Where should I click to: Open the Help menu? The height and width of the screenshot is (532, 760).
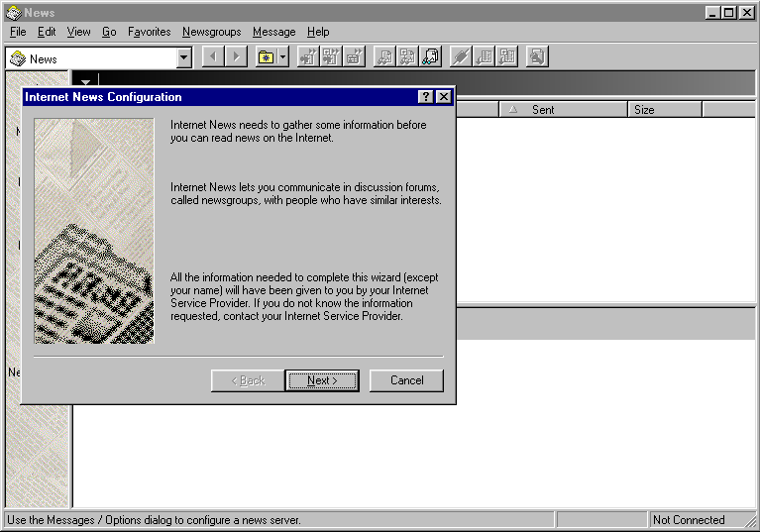tap(318, 32)
